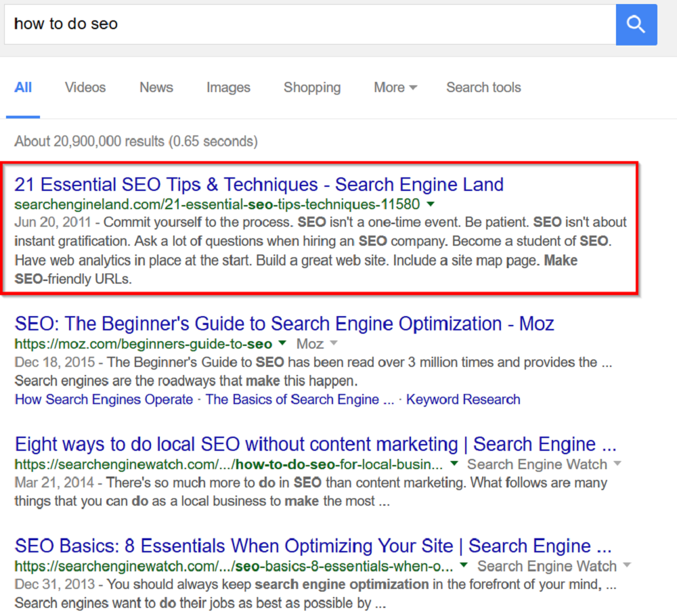
Task: Expand green arrow beside searchengineland.com URL
Action: click(x=431, y=204)
